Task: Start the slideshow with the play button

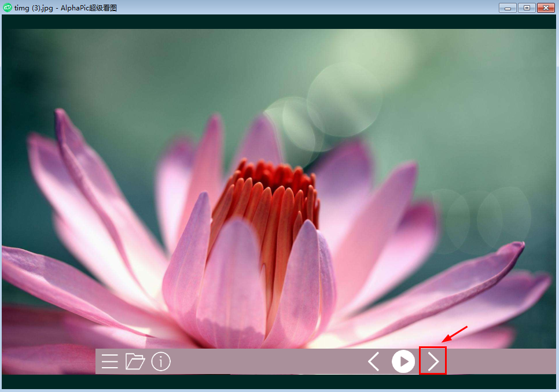Action: pyautogui.click(x=403, y=362)
